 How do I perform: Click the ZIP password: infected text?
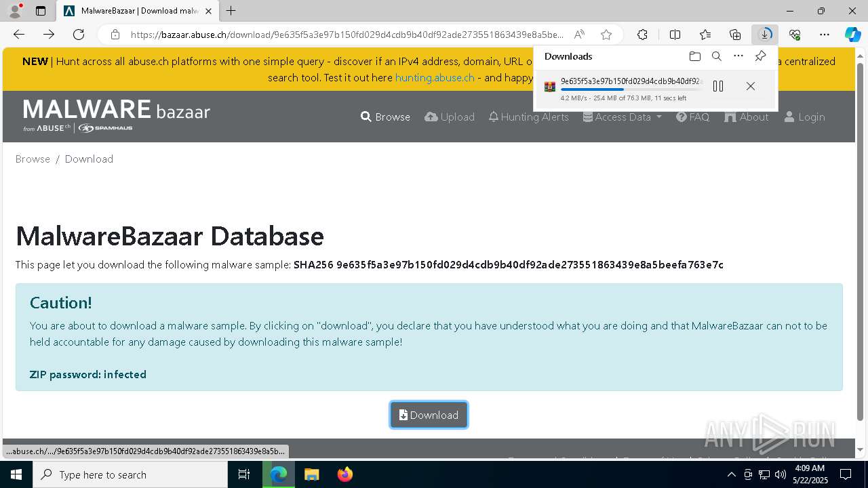point(88,374)
